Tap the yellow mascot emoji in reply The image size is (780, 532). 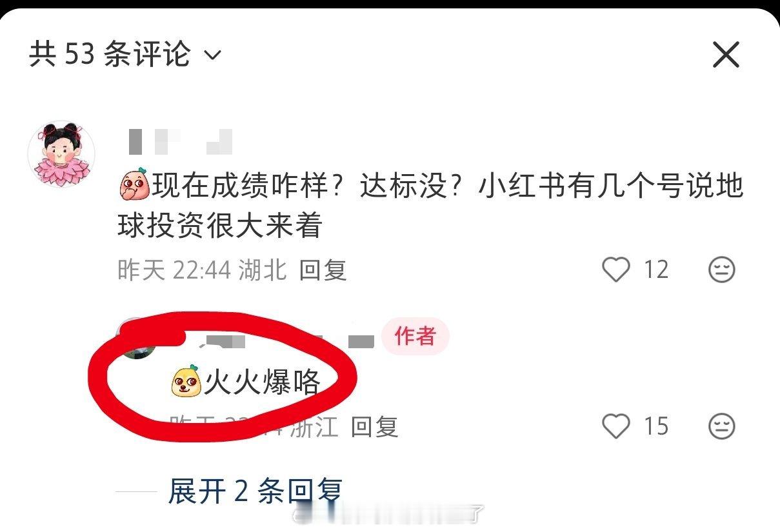[x=186, y=382]
